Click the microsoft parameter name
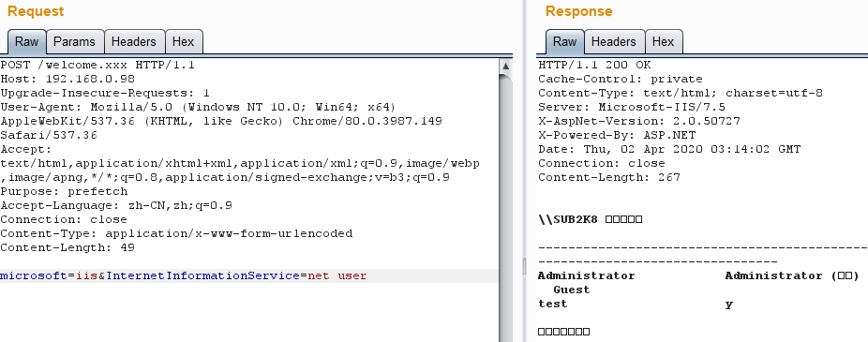This screenshot has width=868, height=342. (34, 275)
